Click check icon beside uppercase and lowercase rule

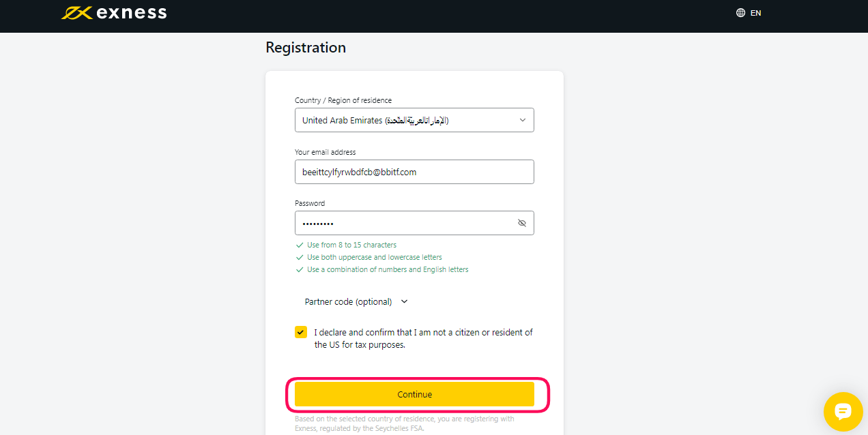click(x=300, y=257)
